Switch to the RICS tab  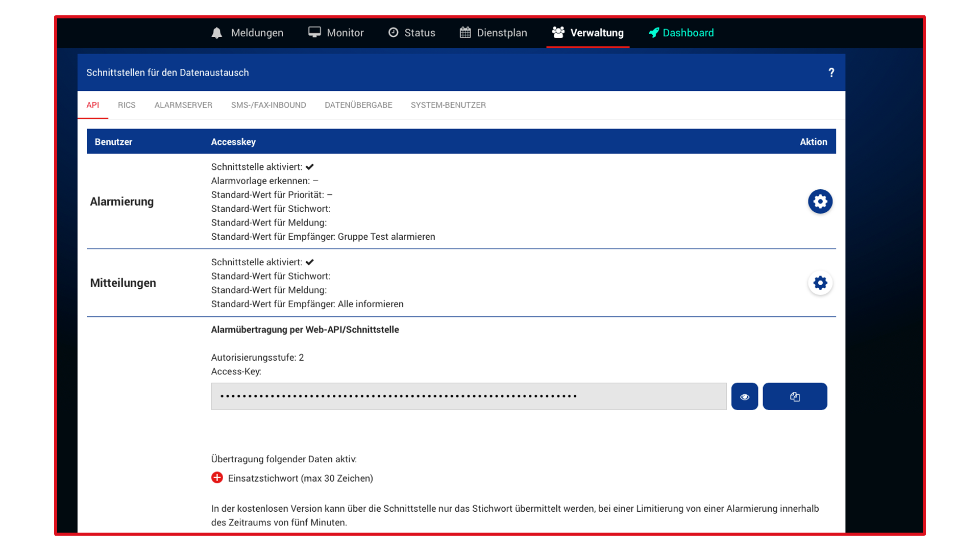[127, 105]
